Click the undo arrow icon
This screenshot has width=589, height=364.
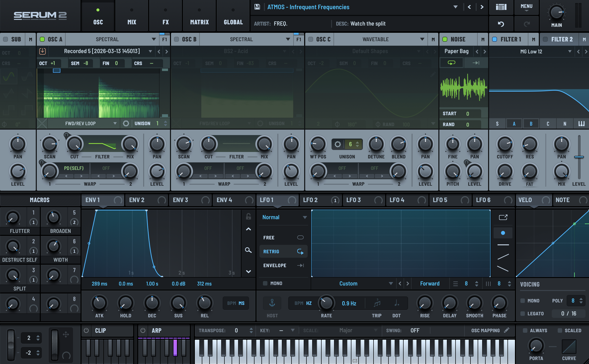click(x=501, y=24)
